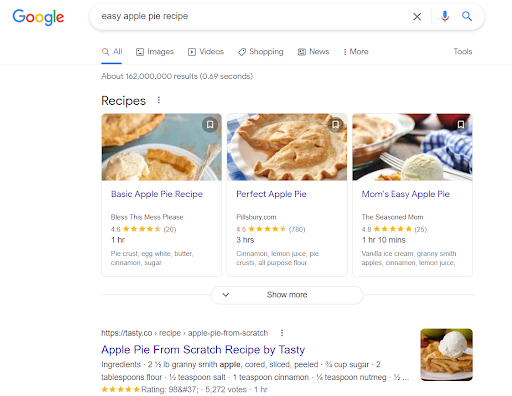Switch to the Videos tab
Screen dimensions: 512x396
(206, 52)
